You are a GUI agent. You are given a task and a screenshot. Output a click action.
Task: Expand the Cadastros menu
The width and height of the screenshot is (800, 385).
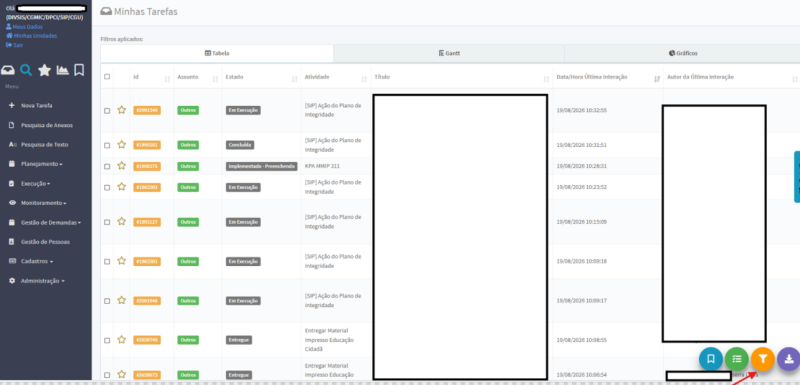[37, 261]
